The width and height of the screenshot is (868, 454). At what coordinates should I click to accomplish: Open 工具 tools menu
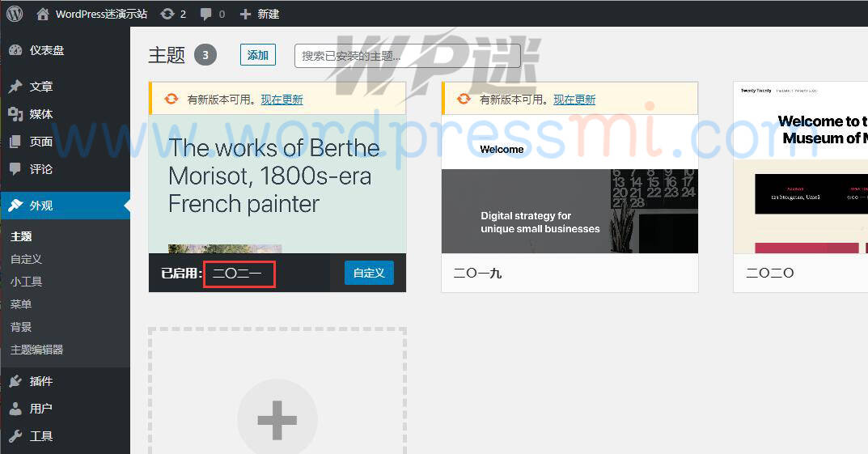pos(40,436)
